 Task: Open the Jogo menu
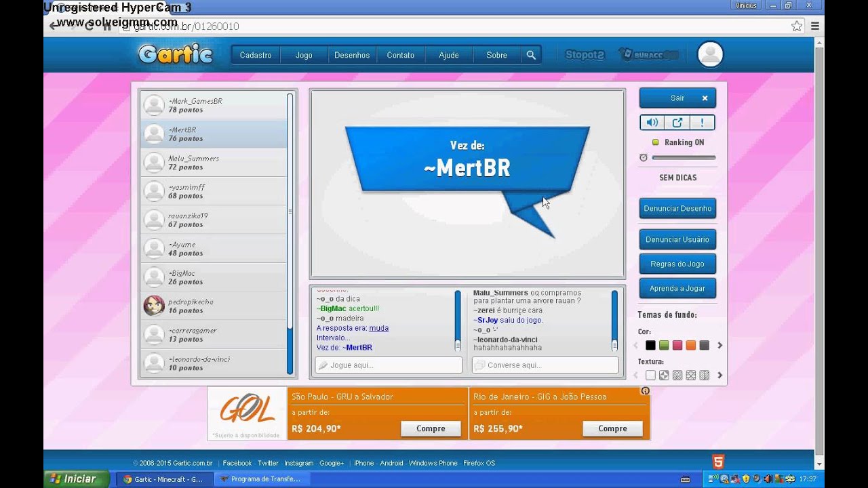click(x=304, y=56)
